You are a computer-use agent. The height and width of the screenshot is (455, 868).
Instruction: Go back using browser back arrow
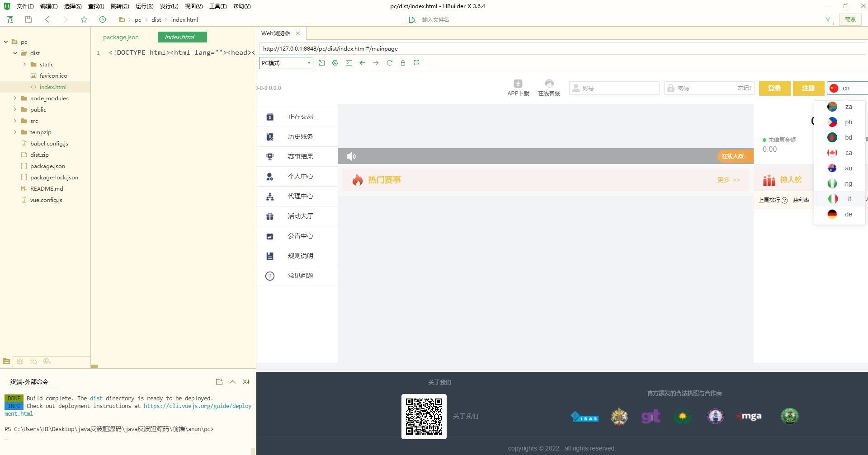pyautogui.click(x=362, y=63)
